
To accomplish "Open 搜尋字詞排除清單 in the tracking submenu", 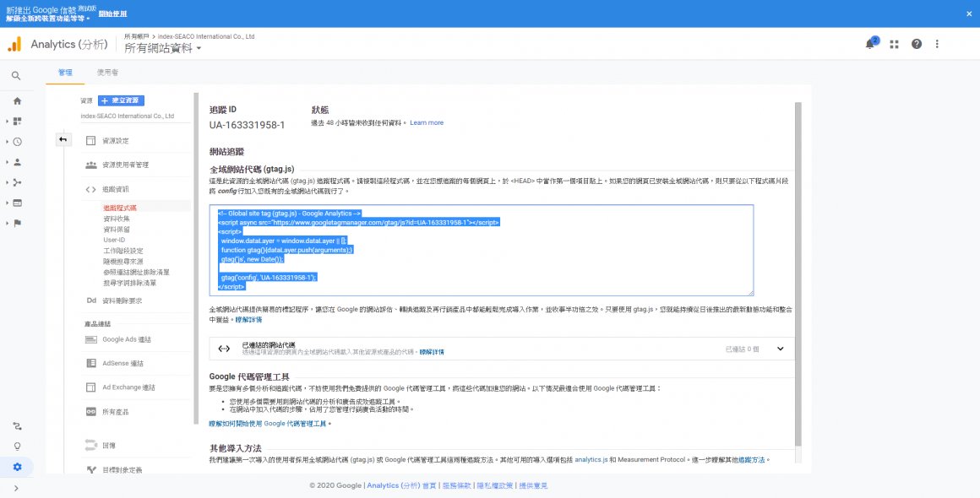I will tap(130, 283).
